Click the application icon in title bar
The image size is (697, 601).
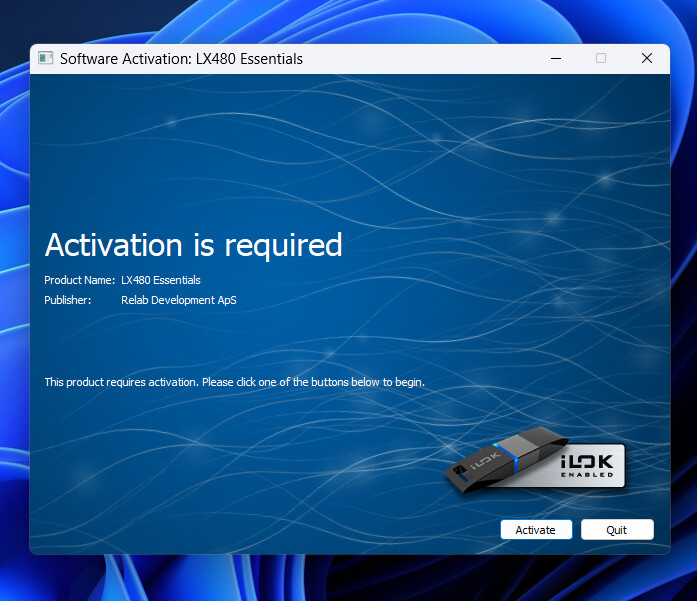pos(45,59)
